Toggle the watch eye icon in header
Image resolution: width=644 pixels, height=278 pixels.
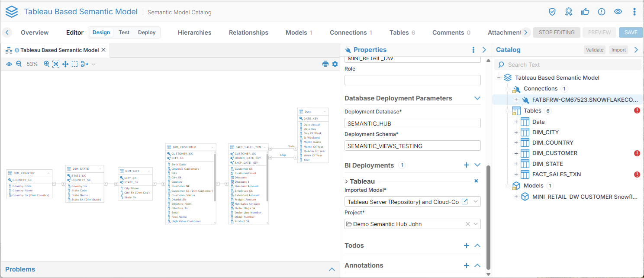618,12
